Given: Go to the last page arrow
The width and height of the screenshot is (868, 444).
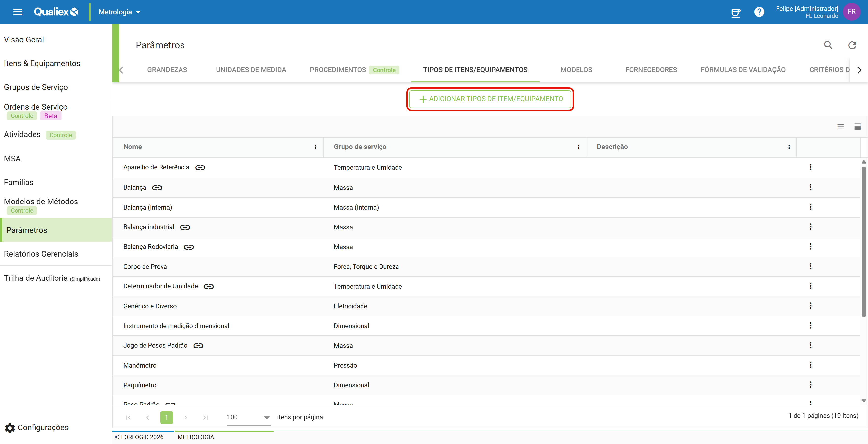Looking at the screenshot, I should (205, 417).
